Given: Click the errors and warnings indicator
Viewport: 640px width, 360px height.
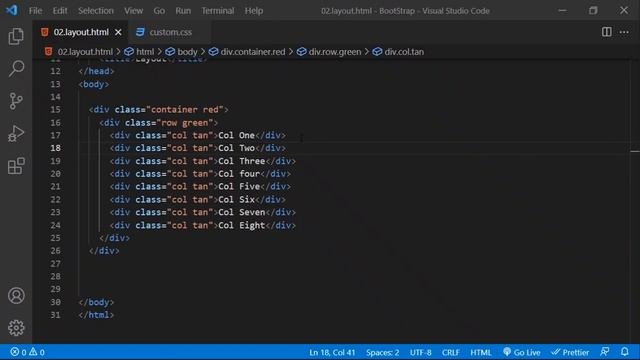Looking at the screenshot, I should point(27,352).
